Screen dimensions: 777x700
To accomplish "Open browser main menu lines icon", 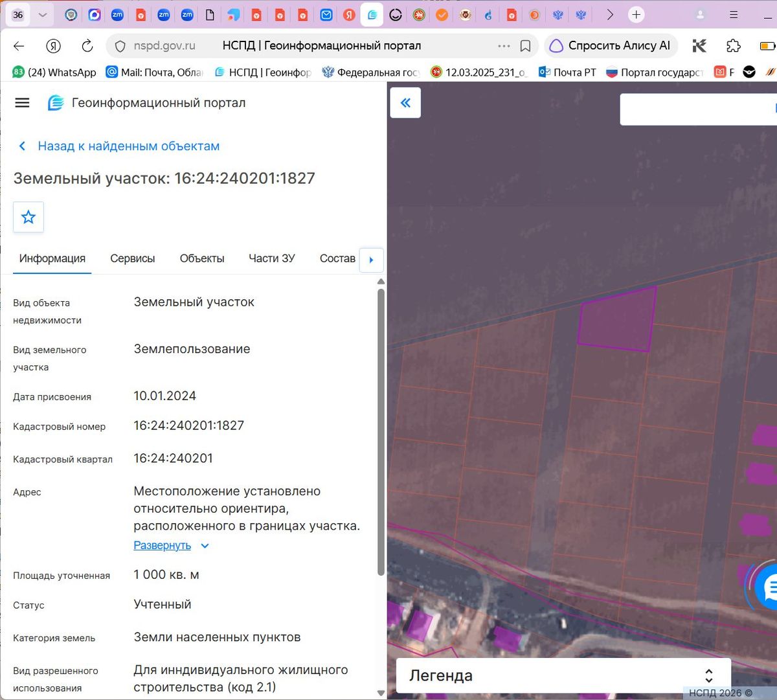I will (734, 15).
